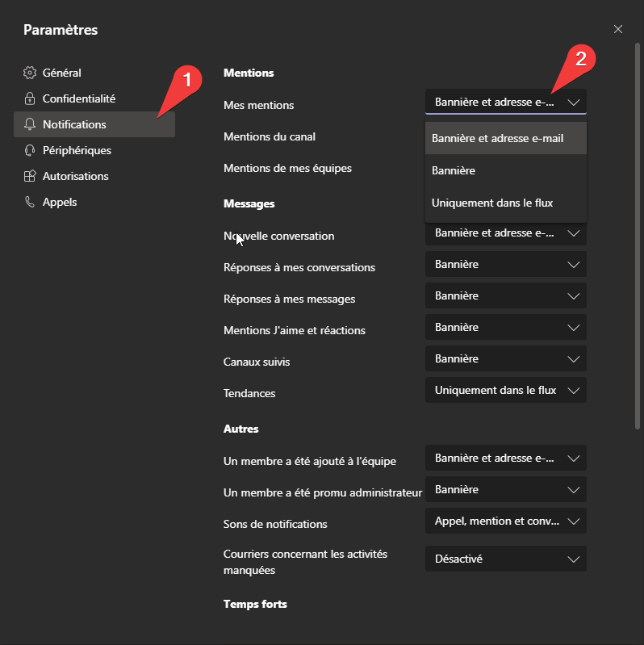This screenshot has width=644, height=645.
Task: Open the Tendances dropdown
Action: tap(505, 390)
